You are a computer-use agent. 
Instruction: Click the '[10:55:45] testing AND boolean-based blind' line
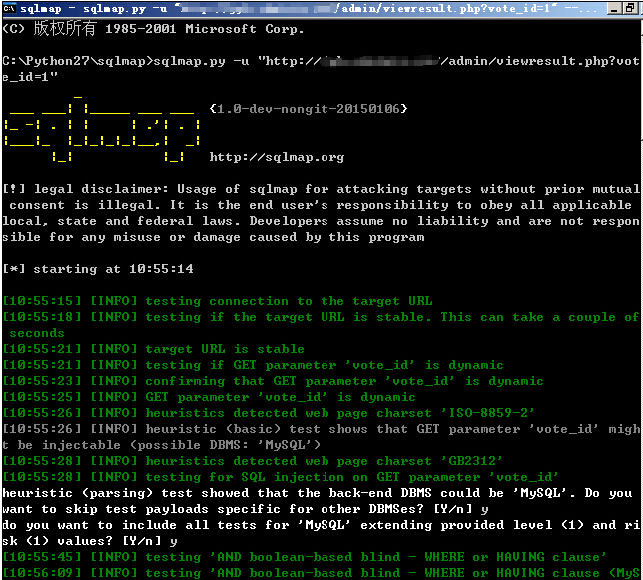(305, 557)
